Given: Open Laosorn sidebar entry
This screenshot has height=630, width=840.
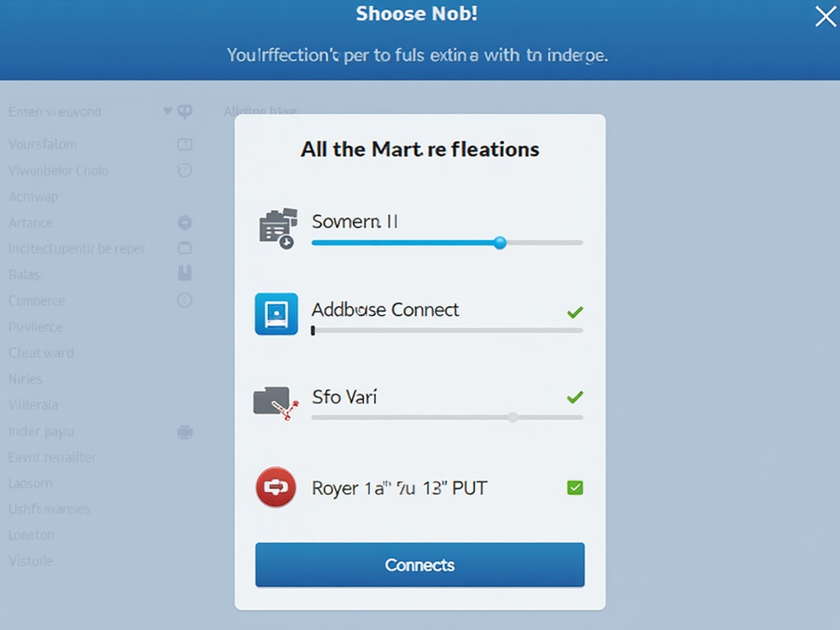Looking at the screenshot, I should (x=30, y=483).
